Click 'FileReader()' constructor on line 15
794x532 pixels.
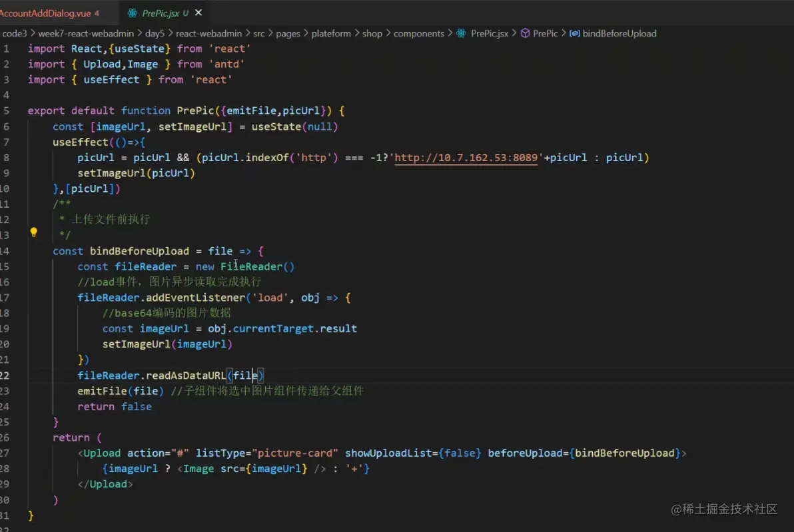point(257,266)
